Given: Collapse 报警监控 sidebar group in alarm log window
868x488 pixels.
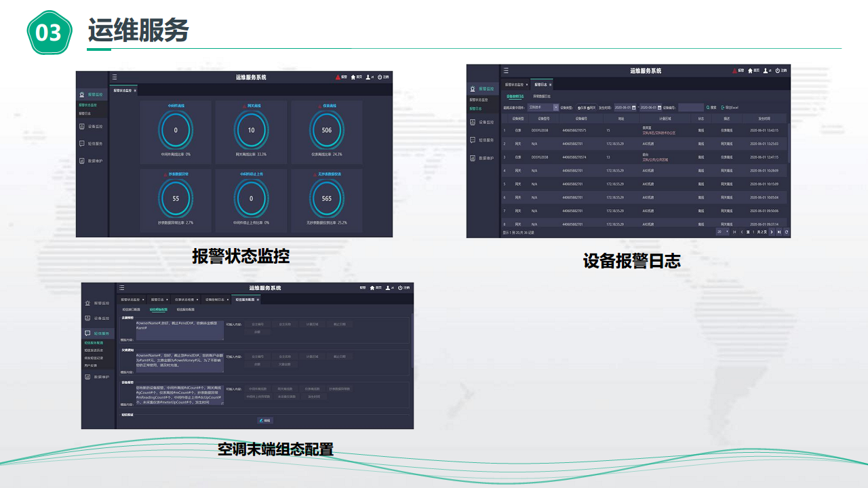Looking at the screenshot, I should click(x=484, y=88).
